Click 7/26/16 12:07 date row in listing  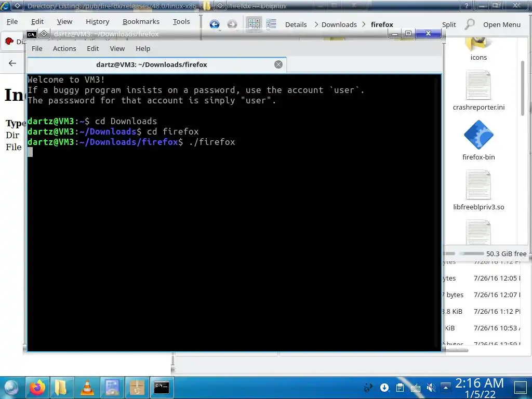[x=497, y=295]
